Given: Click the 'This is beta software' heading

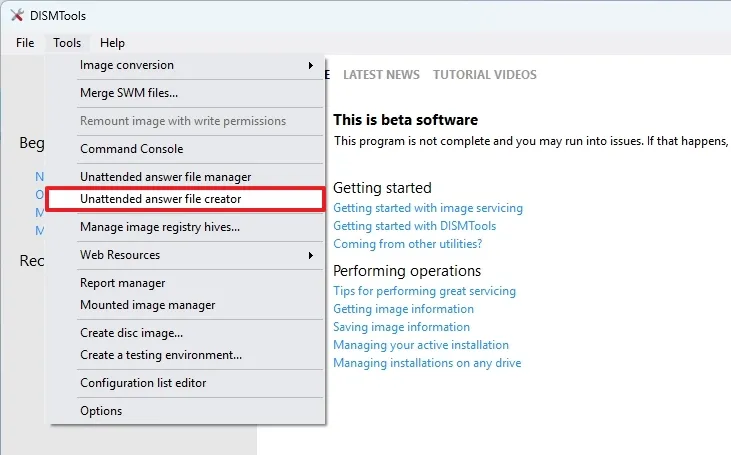Looking at the screenshot, I should pyautogui.click(x=406, y=120).
